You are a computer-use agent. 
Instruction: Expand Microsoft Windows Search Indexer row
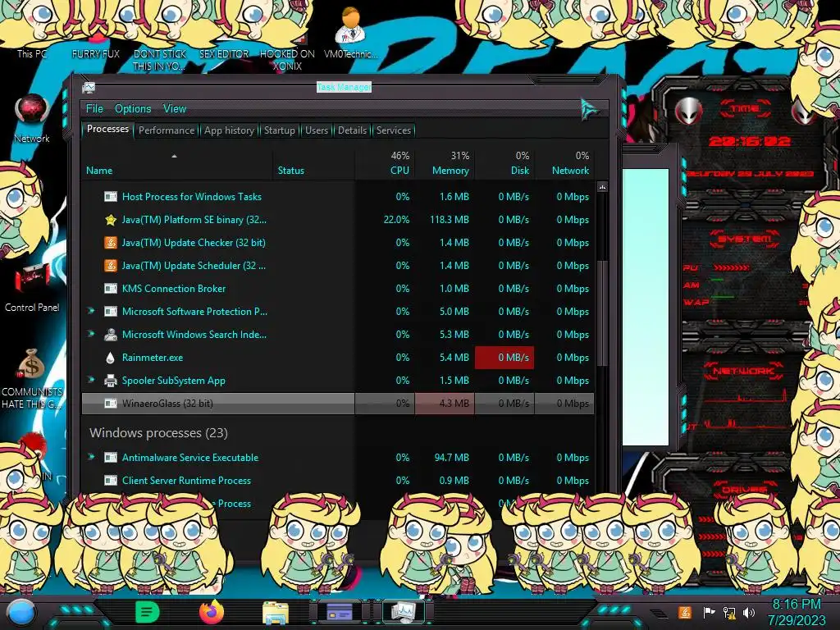91,334
